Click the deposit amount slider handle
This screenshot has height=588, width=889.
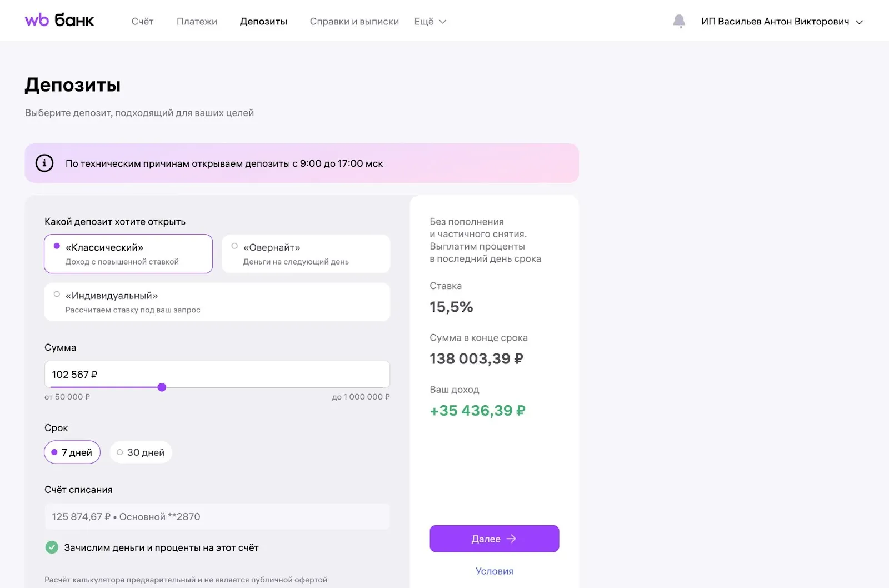[x=162, y=387]
